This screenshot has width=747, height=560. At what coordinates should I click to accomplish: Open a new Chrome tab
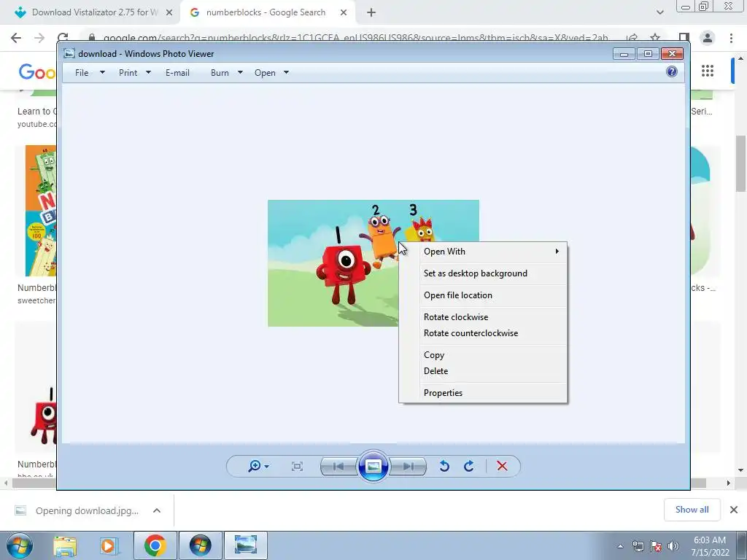[x=371, y=13]
